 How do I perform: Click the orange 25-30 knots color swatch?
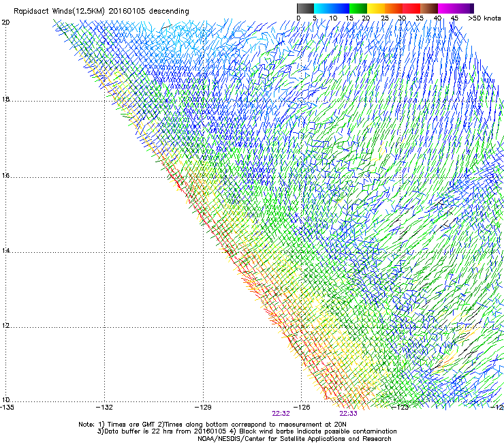pyautogui.click(x=394, y=8)
